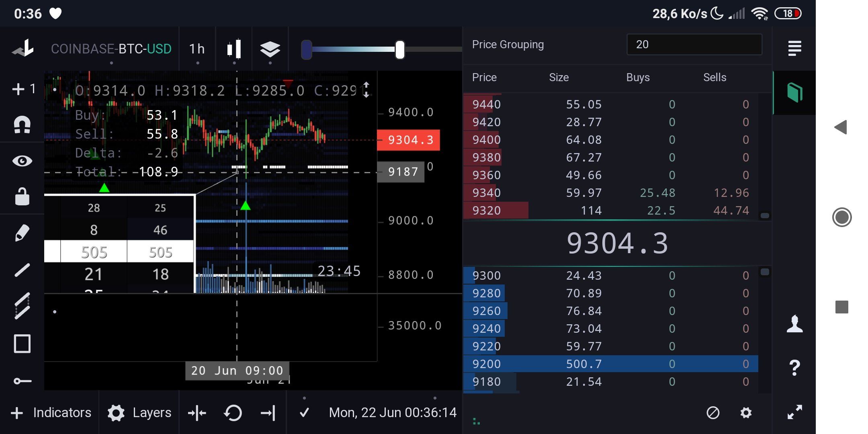This screenshot has height=434, width=868.
Task: Open the chart layers stack icon
Action: point(270,49)
